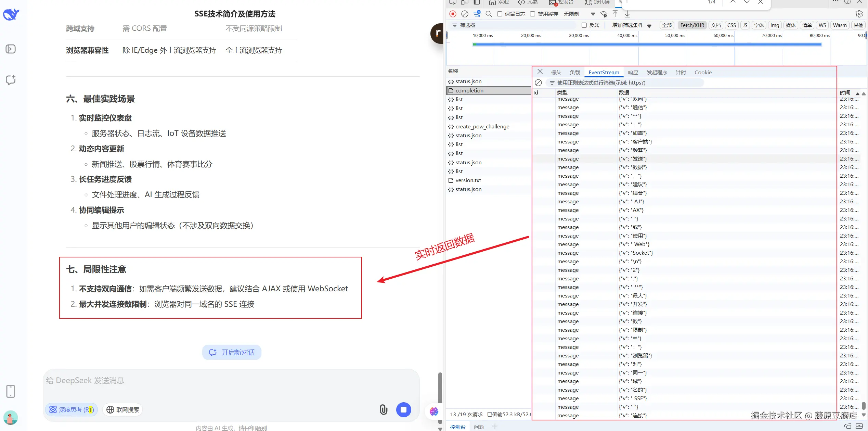The height and width of the screenshot is (431, 868).
Task: Open the network search magnifier
Action: 489,14
